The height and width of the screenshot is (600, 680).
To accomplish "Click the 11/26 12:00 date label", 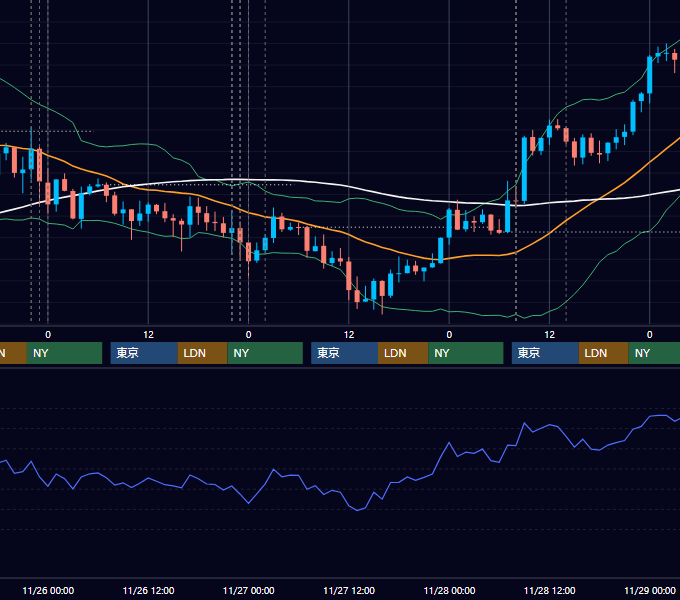I will tap(148, 590).
